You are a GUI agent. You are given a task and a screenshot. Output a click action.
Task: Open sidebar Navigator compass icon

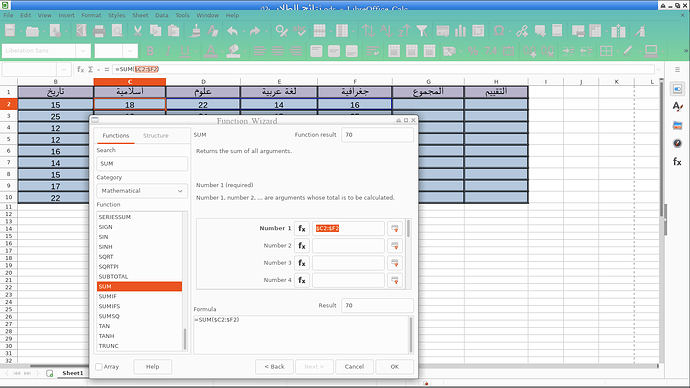tap(677, 143)
